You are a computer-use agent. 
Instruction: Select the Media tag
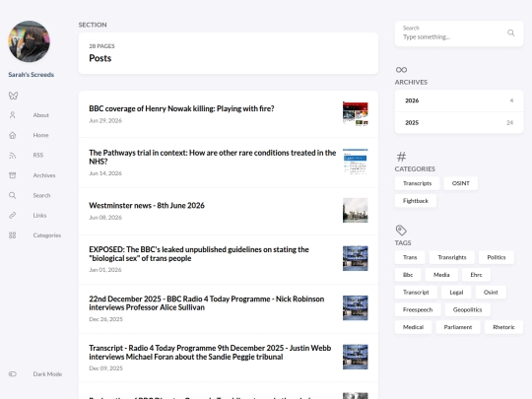point(441,275)
